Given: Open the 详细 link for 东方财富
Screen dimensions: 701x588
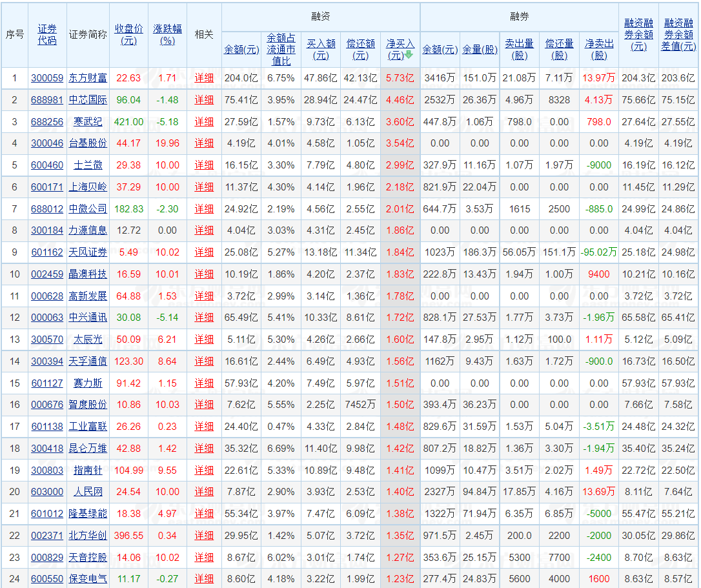Looking at the screenshot, I should click(x=204, y=77).
